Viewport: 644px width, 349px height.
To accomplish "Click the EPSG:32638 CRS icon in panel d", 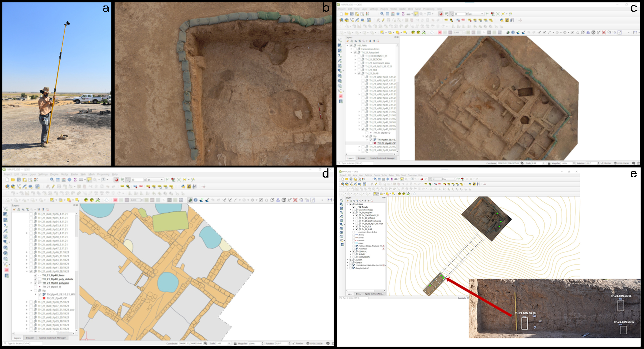I will tap(308, 343).
